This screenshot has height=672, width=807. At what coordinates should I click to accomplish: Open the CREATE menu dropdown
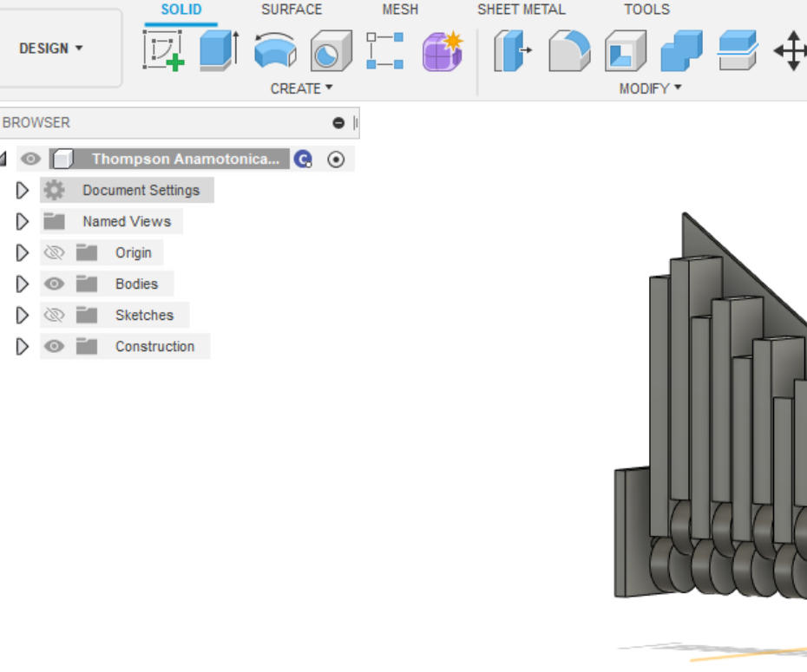click(x=301, y=88)
